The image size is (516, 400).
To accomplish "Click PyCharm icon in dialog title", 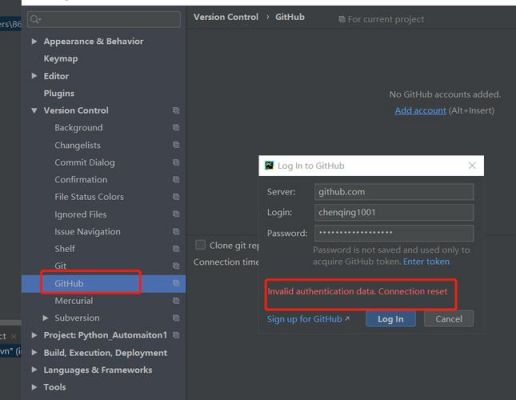I will point(269,165).
